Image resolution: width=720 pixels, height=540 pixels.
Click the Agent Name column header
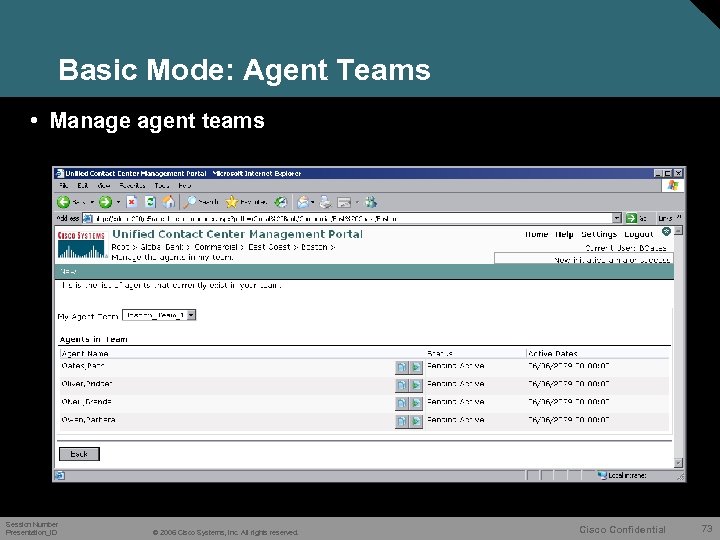coord(85,354)
